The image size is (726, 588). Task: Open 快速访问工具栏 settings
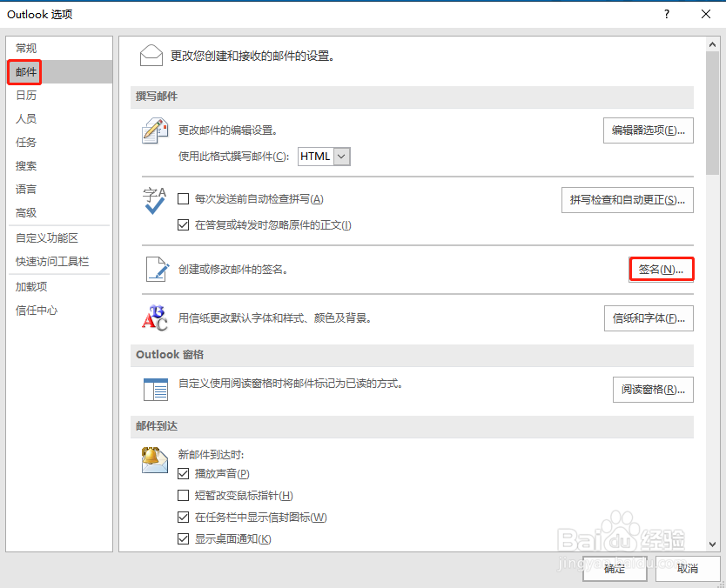click(x=59, y=262)
